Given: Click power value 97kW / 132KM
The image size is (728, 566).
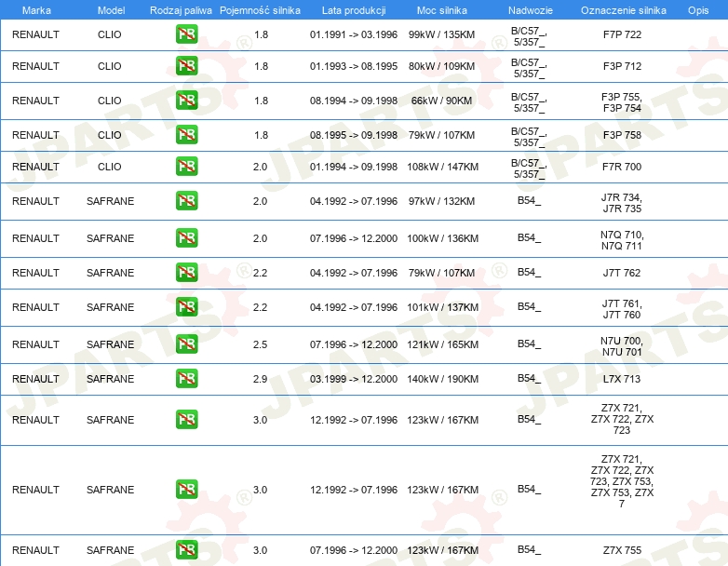Looking at the screenshot, I should 441,201.
